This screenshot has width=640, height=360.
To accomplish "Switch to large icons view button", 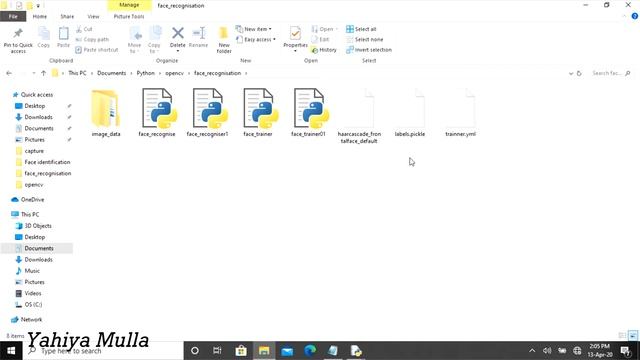I will (x=633, y=336).
